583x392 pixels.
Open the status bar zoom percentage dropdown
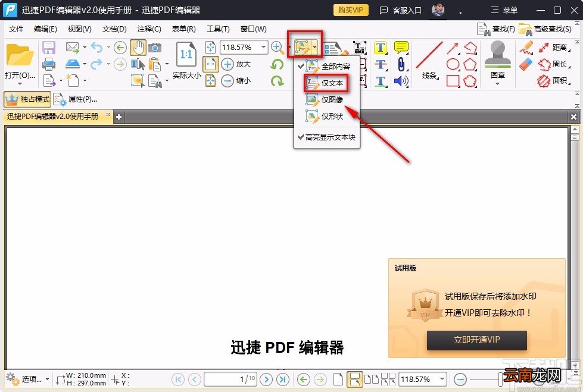pyautogui.click(x=442, y=380)
